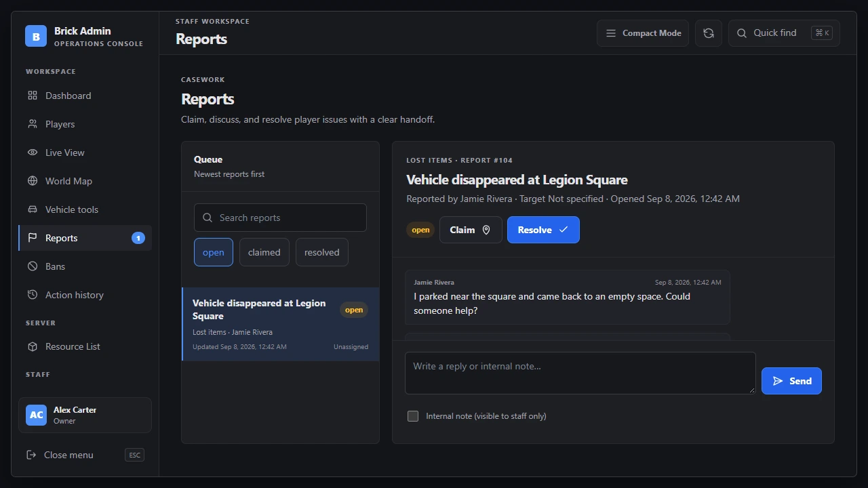Click the AC avatar for Alex Carter
868x488 pixels.
point(36,415)
